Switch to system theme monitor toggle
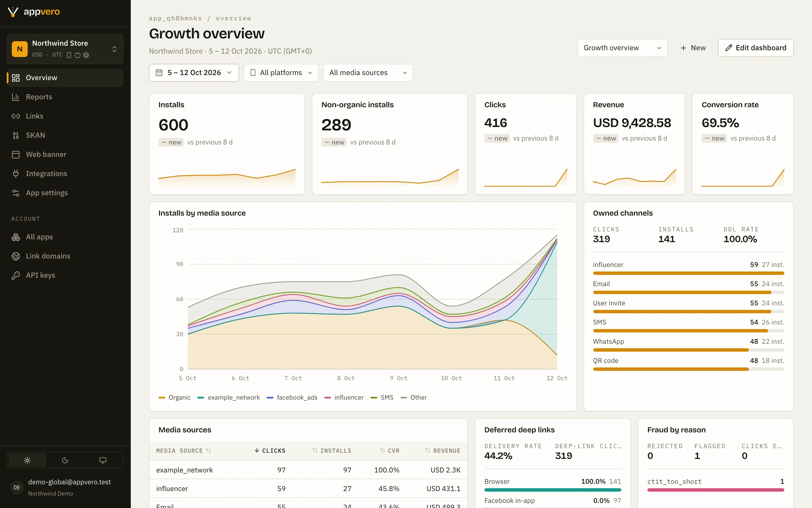This screenshot has height=508, width=812. pyautogui.click(x=103, y=460)
